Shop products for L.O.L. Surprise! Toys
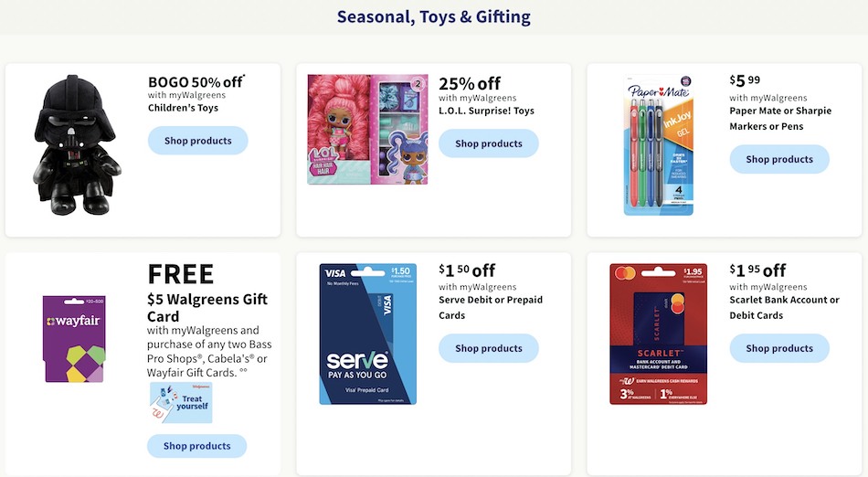868x477 pixels. [488, 143]
